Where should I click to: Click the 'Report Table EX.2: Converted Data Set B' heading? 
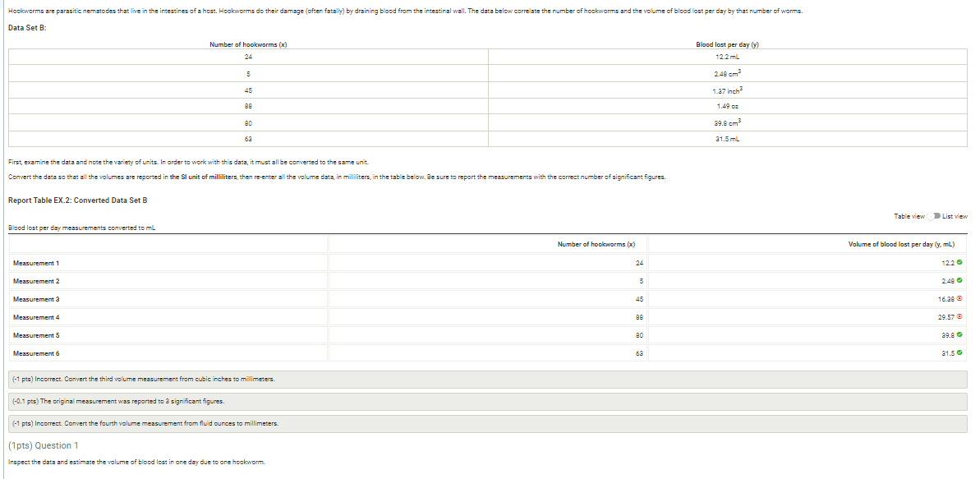click(77, 200)
